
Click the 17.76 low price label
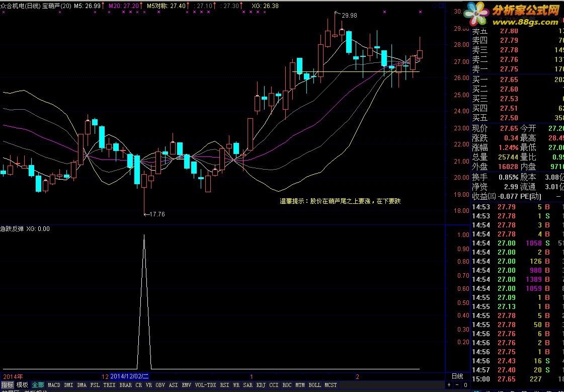pos(157,214)
